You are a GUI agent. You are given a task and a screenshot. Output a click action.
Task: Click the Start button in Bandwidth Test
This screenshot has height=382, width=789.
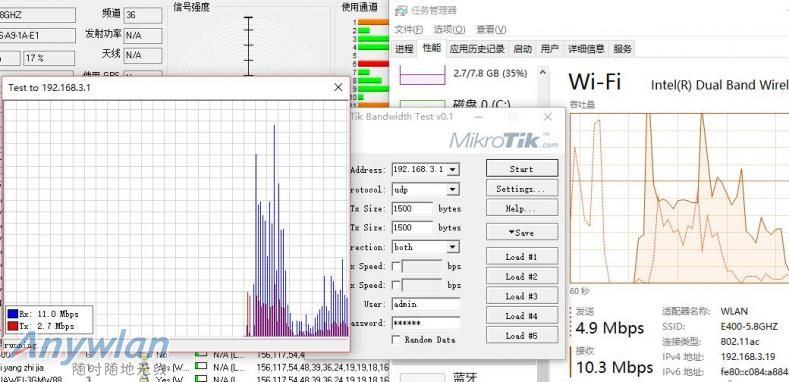522,169
